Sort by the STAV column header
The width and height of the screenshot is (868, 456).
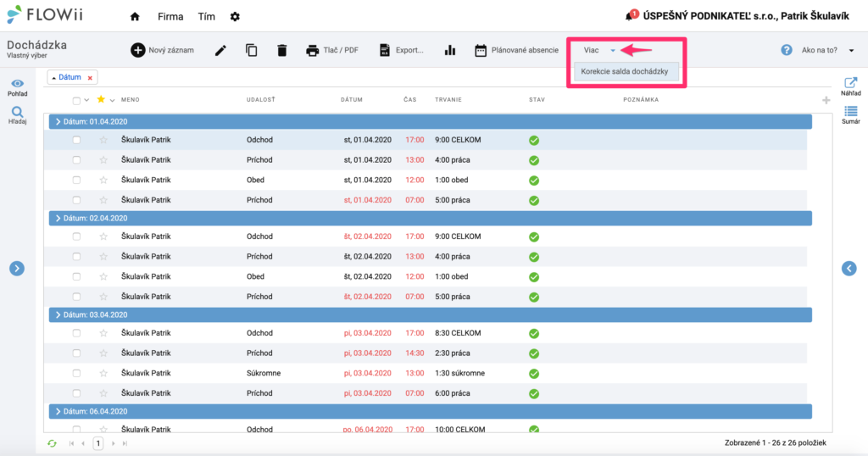pyautogui.click(x=537, y=100)
